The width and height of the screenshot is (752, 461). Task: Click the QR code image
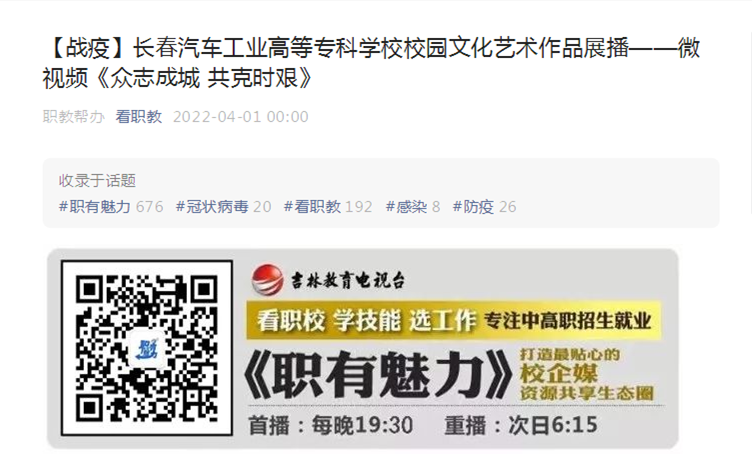point(147,348)
